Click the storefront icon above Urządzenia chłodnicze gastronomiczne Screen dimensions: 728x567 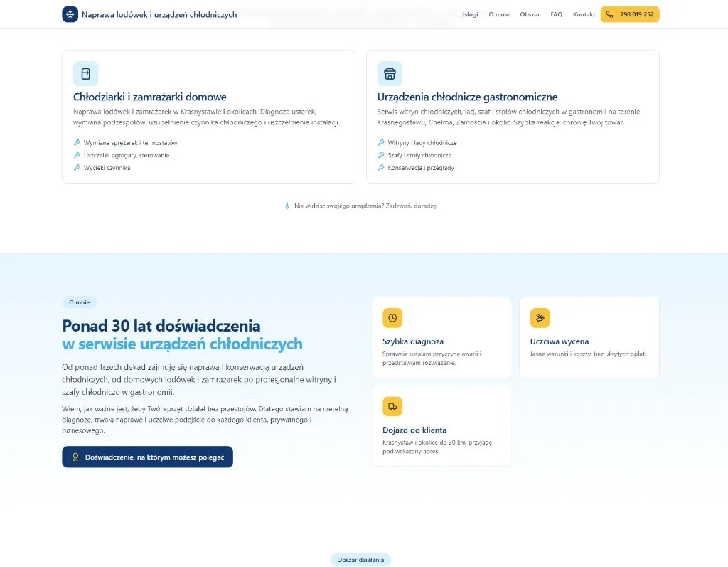[390, 73]
